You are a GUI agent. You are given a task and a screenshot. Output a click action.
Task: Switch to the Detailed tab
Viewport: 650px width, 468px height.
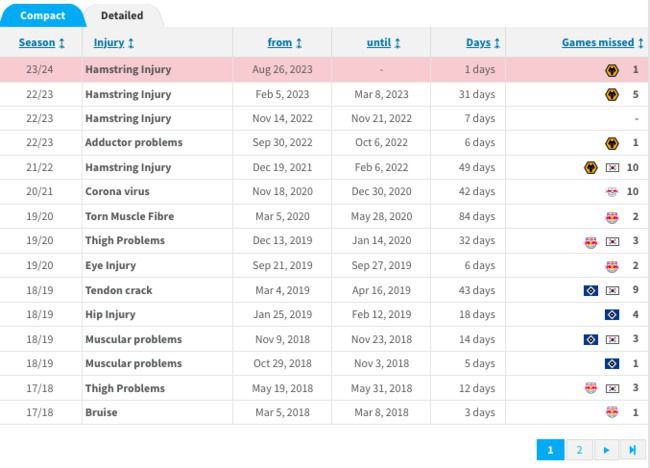click(x=122, y=15)
